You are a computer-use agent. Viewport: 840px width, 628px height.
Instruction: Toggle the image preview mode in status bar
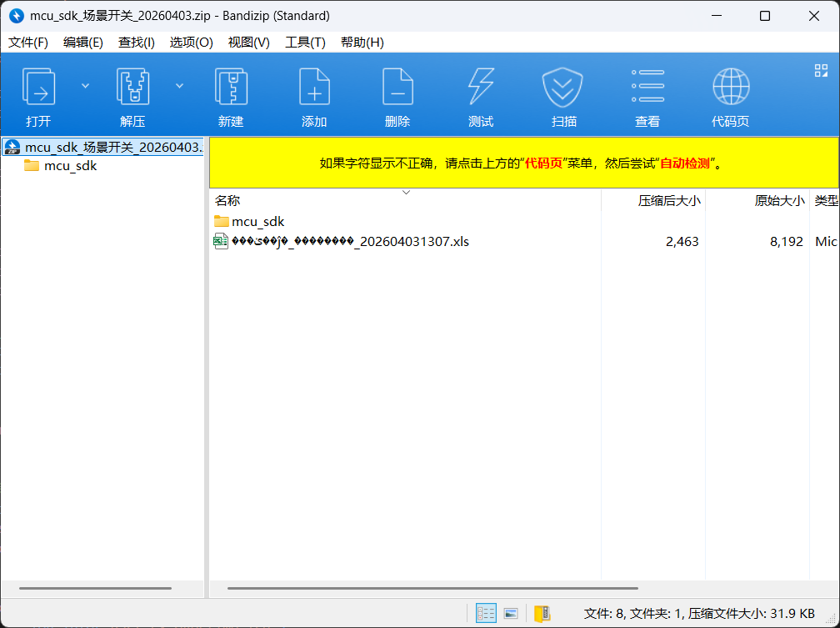click(x=510, y=612)
